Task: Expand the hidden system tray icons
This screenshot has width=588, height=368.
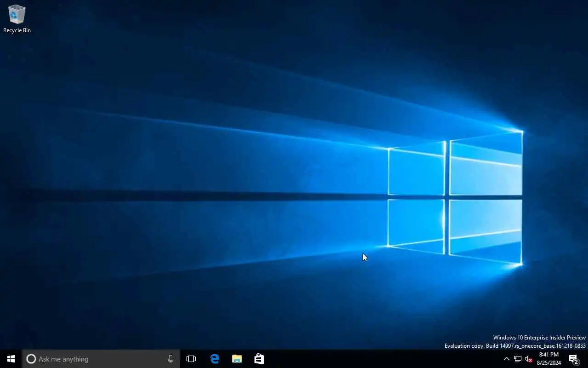Action: point(506,359)
